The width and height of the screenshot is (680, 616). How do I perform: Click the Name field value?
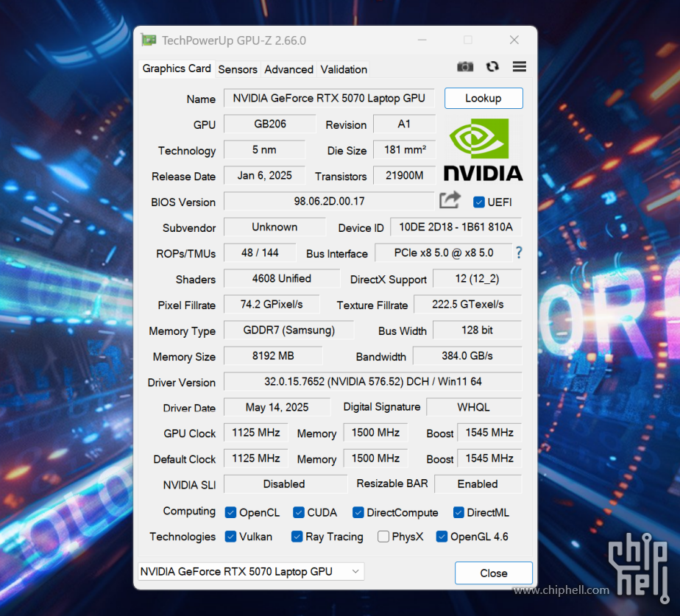[x=329, y=98]
